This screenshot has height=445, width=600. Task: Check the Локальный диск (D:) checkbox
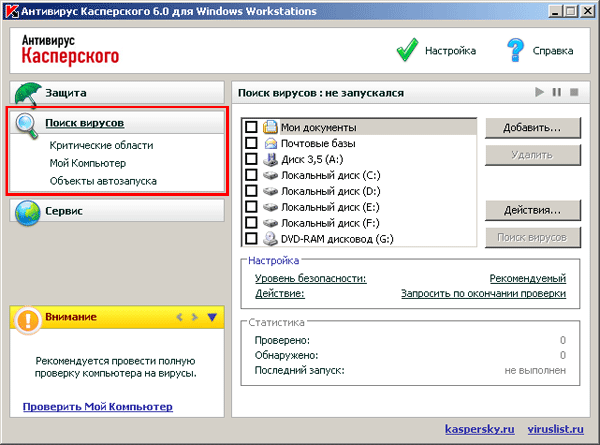251,191
